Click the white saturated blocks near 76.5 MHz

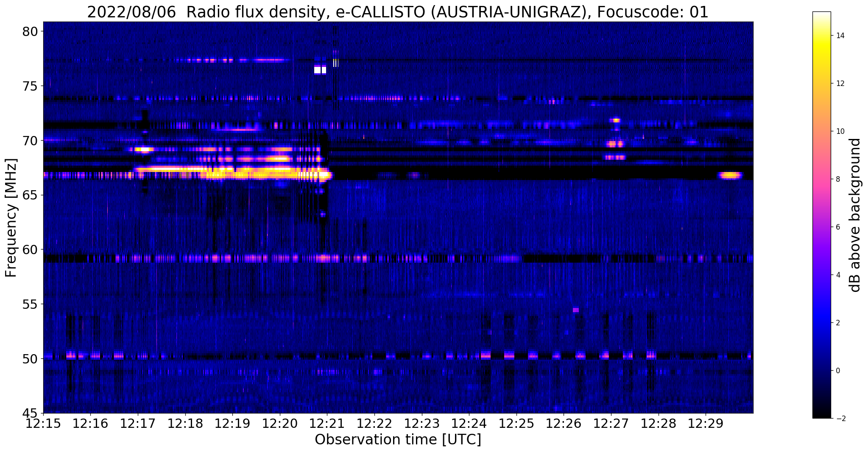click(x=320, y=70)
